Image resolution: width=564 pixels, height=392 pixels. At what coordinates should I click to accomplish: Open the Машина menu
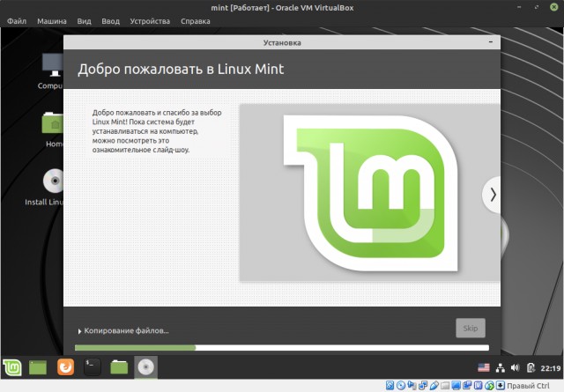[52, 21]
